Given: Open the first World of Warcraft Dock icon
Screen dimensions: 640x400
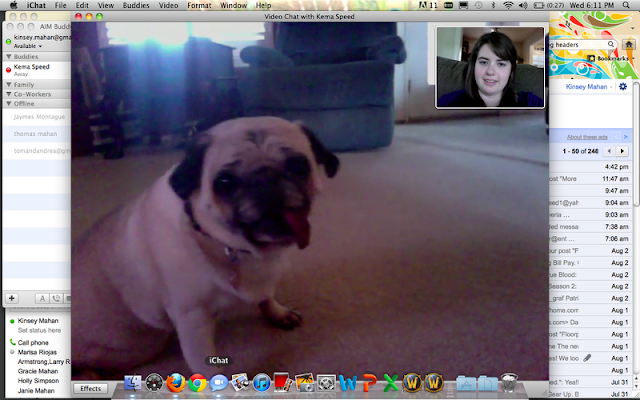Looking at the screenshot, I should [412, 383].
